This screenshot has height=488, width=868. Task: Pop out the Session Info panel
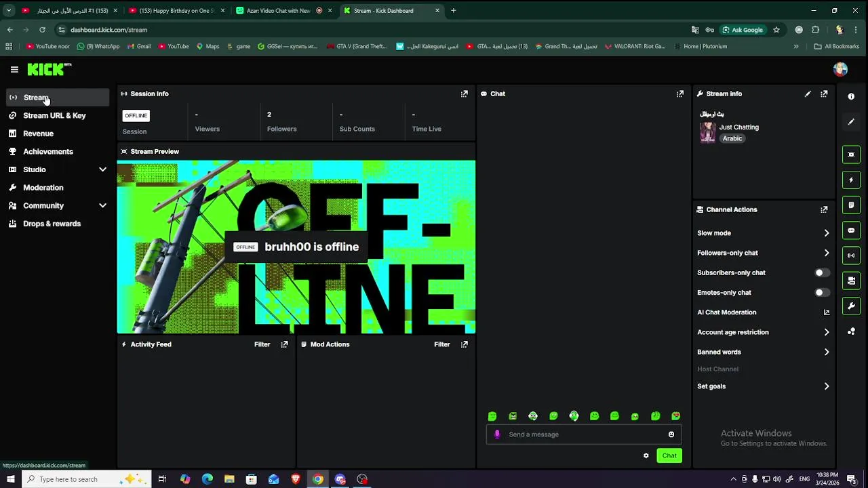(x=465, y=94)
